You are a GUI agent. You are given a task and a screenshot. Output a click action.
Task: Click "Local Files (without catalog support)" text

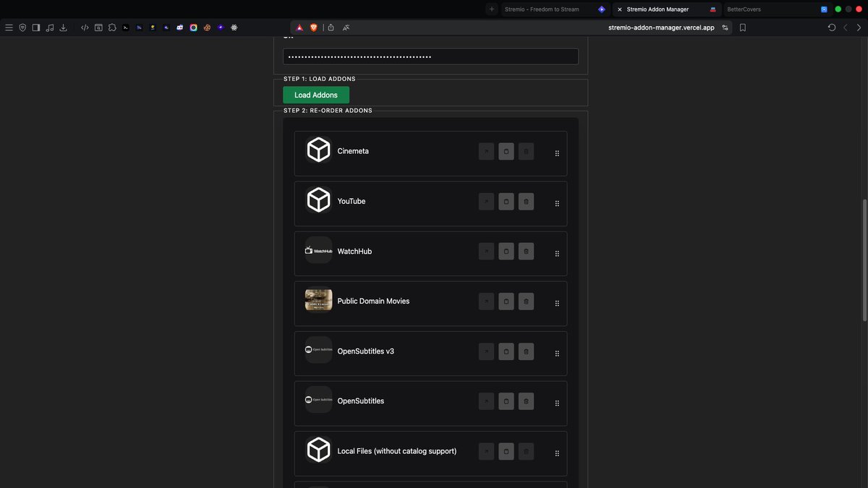coord(397,451)
